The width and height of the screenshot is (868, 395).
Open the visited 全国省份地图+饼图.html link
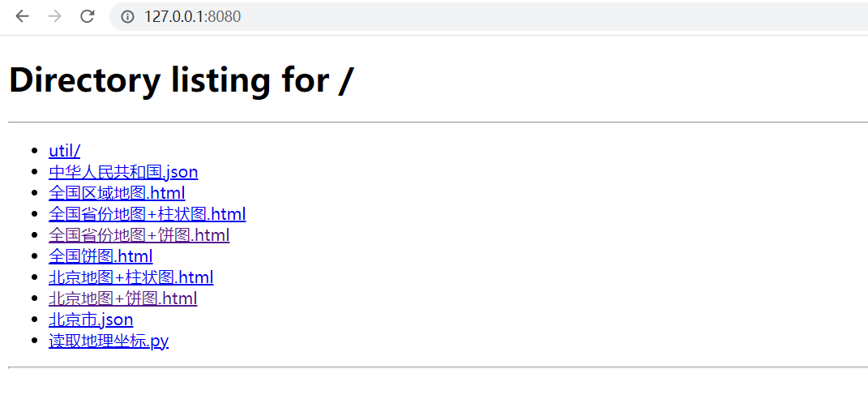click(x=139, y=235)
